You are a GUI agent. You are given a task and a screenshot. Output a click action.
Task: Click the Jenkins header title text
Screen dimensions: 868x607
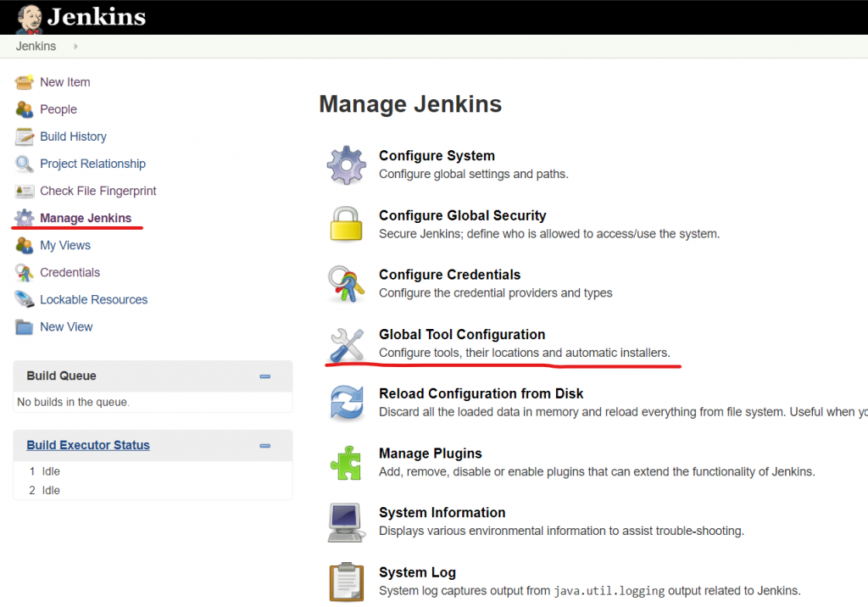pyautogui.click(x=97, y=17)
